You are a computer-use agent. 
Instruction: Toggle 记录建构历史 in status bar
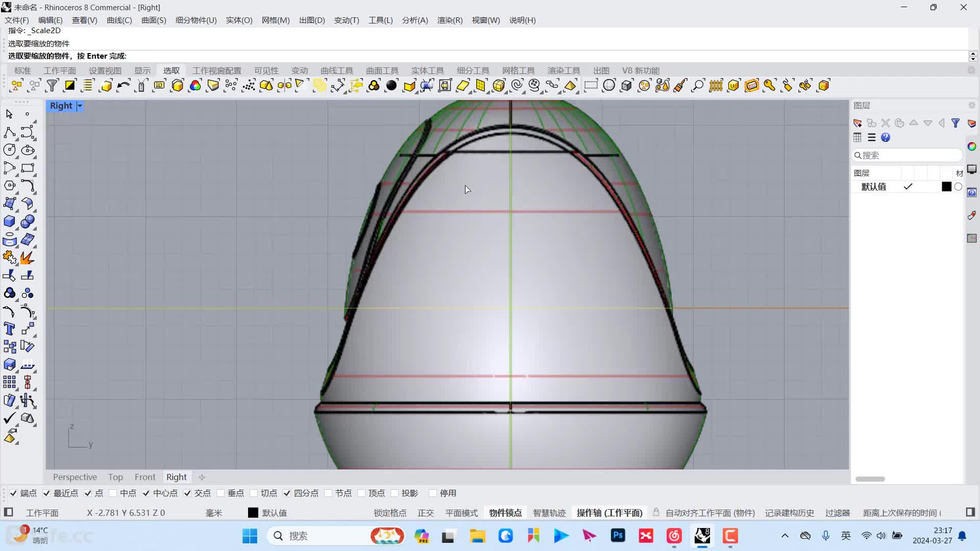790,513
